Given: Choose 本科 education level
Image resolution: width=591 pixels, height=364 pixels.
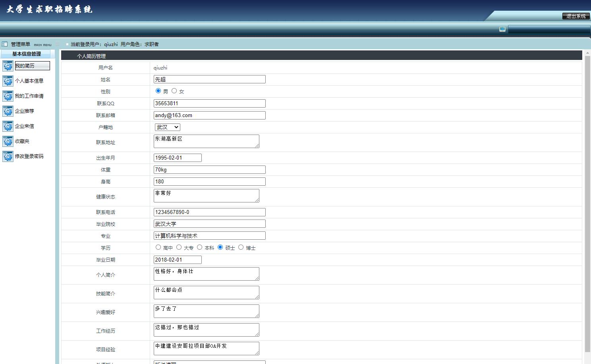Looking at the screenshot, I should coord(199,247).
